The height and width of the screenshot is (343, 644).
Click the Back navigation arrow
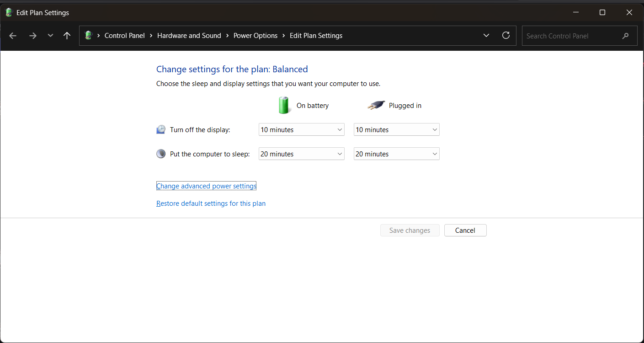(13, 36)
